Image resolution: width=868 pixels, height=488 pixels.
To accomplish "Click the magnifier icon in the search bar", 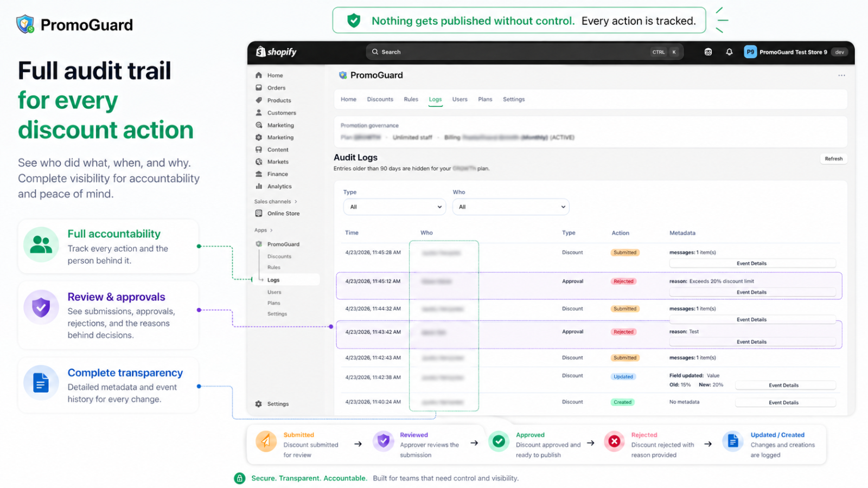I will point(375,52).
